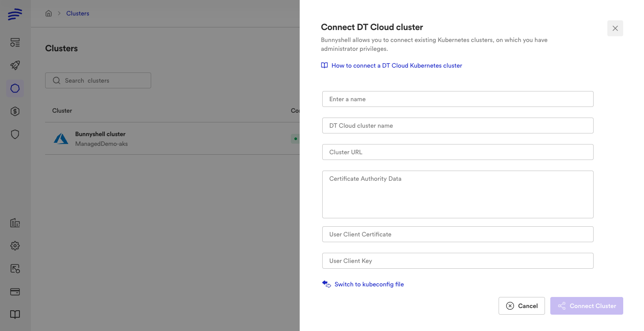Go to home via breadcrumb icon

pos(49,13)
